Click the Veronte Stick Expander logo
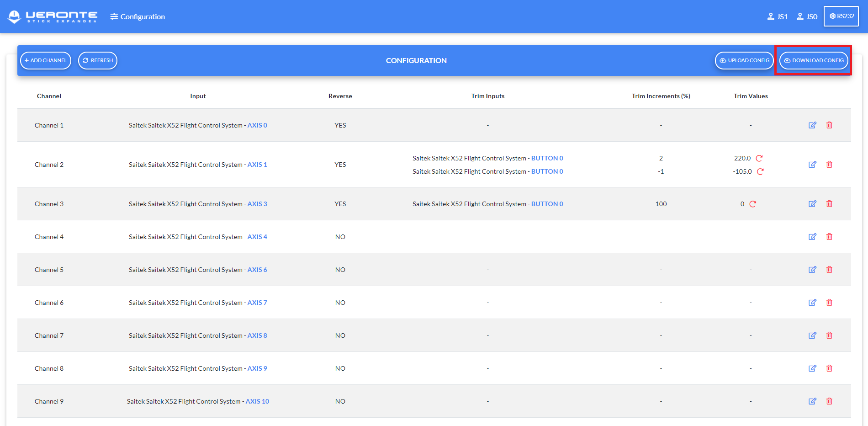Screen dimensions: 868x426 (53, 16)
